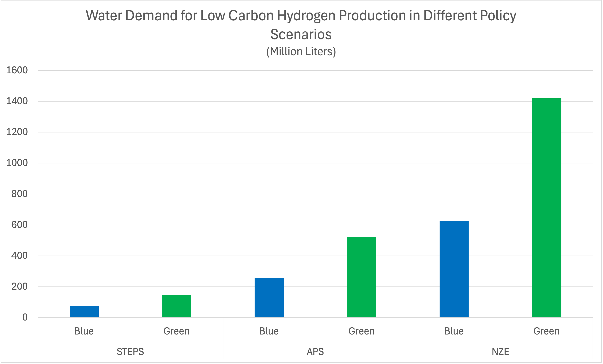This screenshot has width=603, height=364.
Task: Click the STEPS Blue bar
Action: (x=84, y=312)
